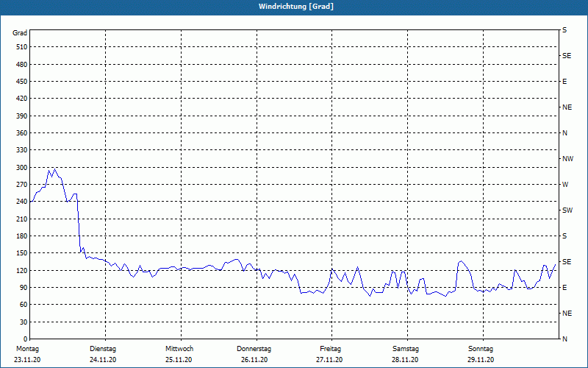588x368 pixels.
Task: Select the SE compass label between 120 and 150
Action: coord(567,262)
